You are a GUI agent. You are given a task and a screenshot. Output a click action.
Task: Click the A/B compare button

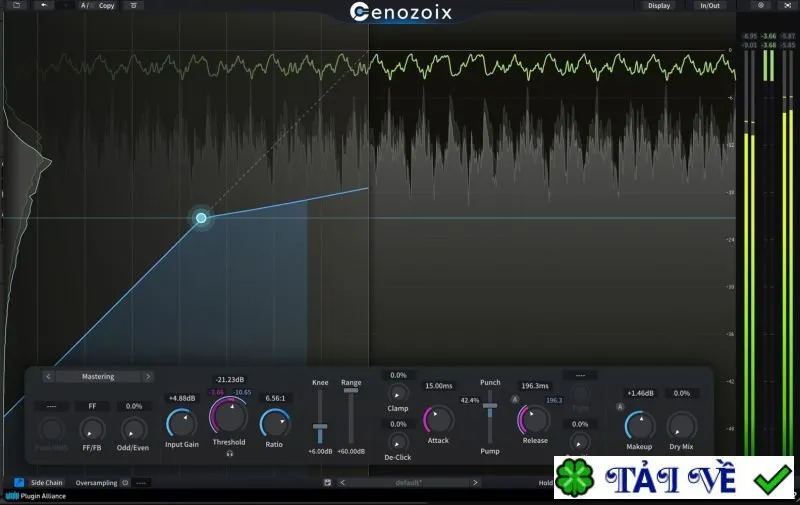click(x=85, y=6)
